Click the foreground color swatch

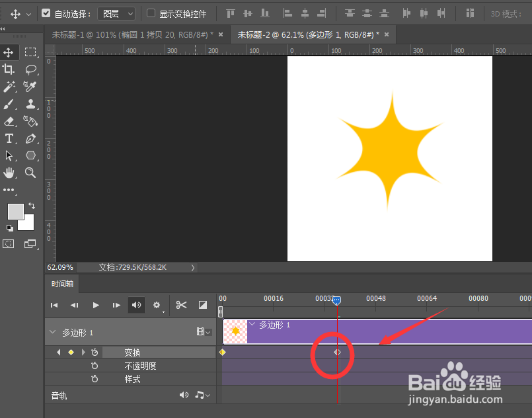16,213
